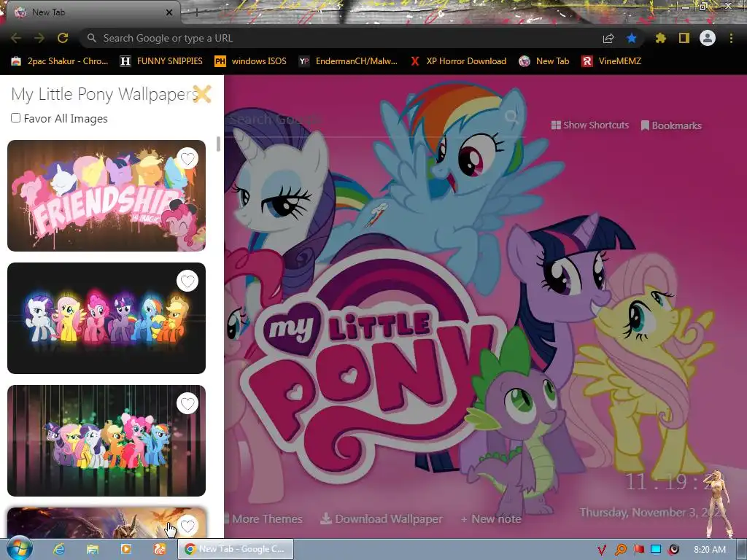Open the Extensions puzzle icon
The width and height of the screenshot is (747, 560).
660,38
